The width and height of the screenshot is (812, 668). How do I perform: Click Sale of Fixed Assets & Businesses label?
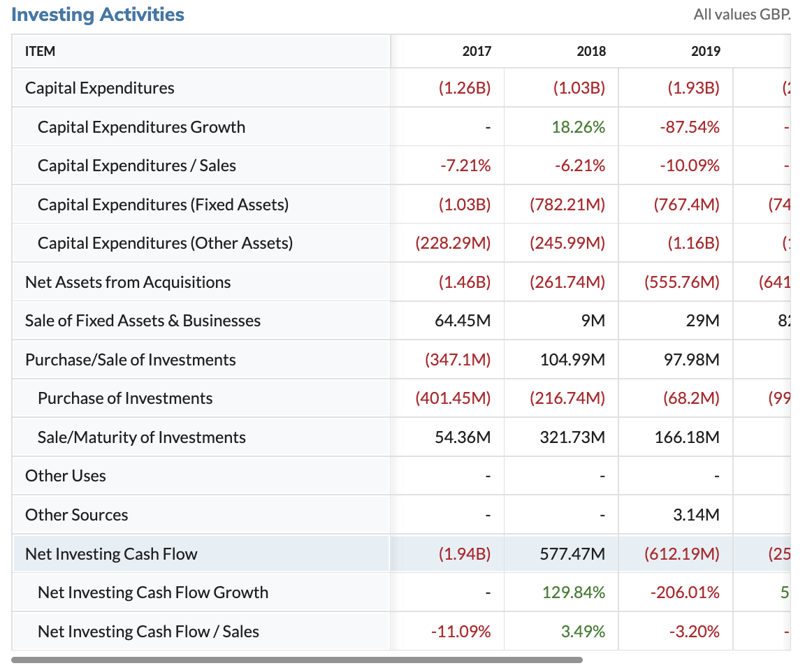pos(143,321)
